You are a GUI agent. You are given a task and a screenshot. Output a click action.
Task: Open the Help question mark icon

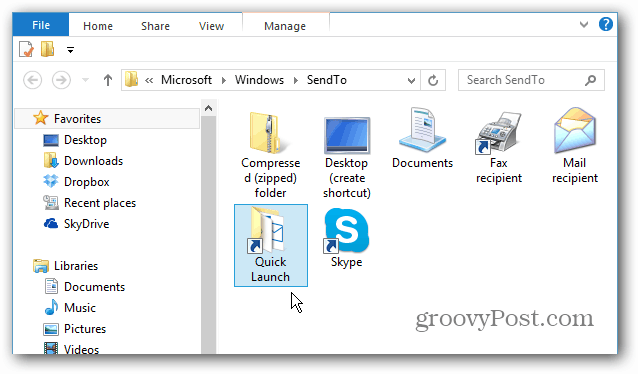pos(605,24)
